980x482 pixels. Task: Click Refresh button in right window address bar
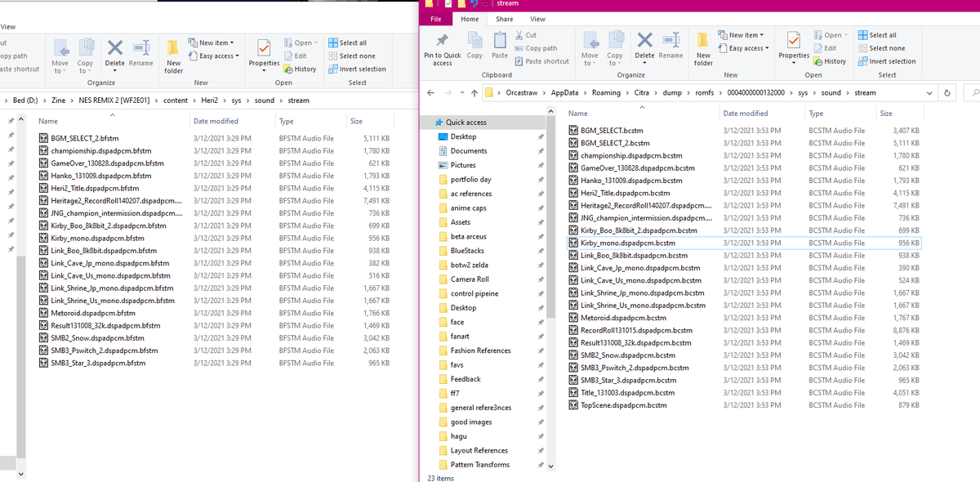pos(946,92)
